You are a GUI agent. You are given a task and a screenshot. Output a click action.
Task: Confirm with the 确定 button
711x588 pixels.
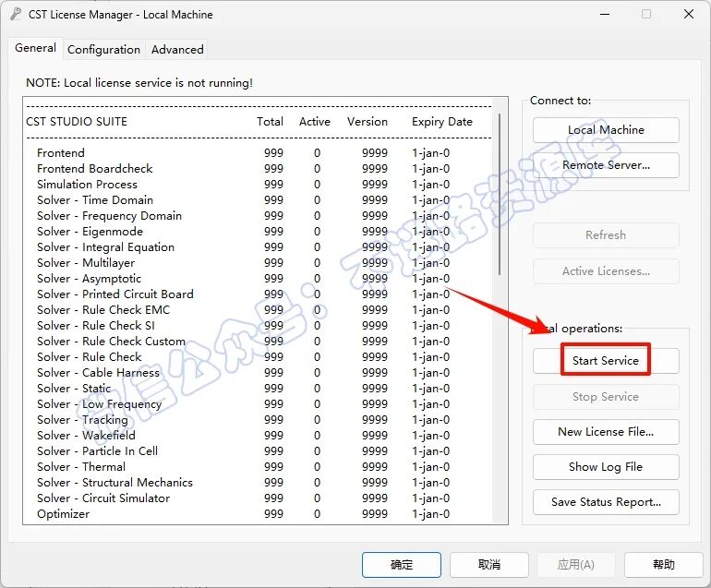(402, 564)
